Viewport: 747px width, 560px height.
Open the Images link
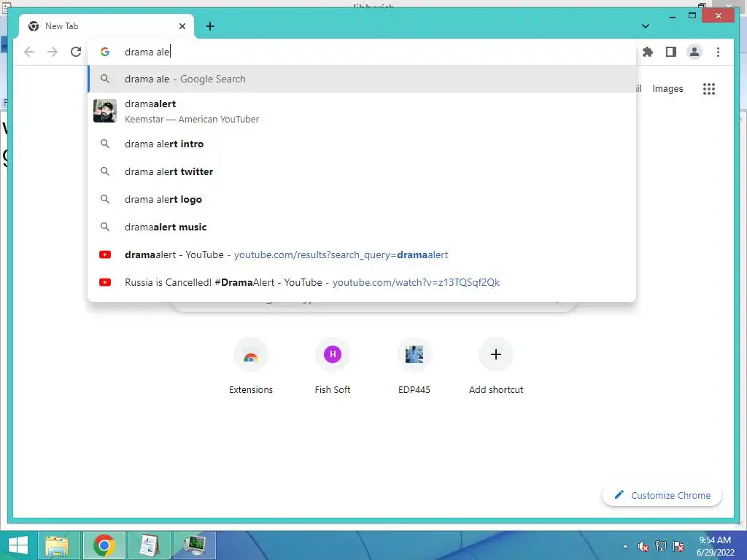[667, 88]
